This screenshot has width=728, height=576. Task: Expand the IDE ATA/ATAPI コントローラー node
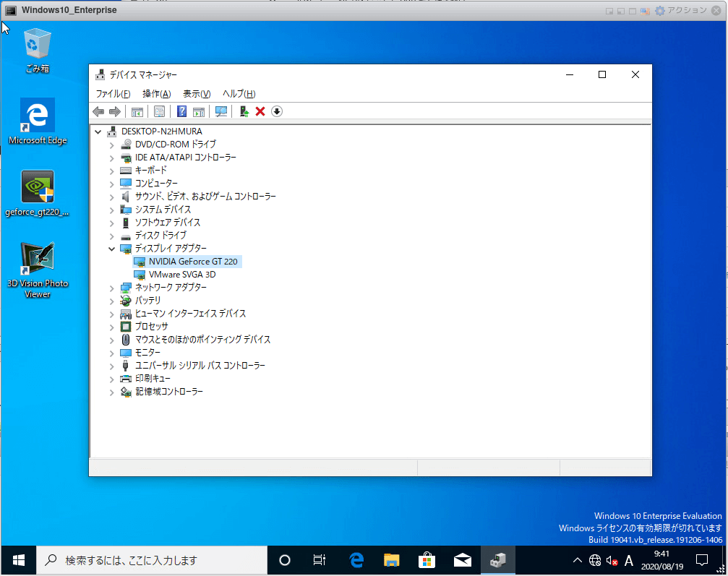click(x=111, y=158)
